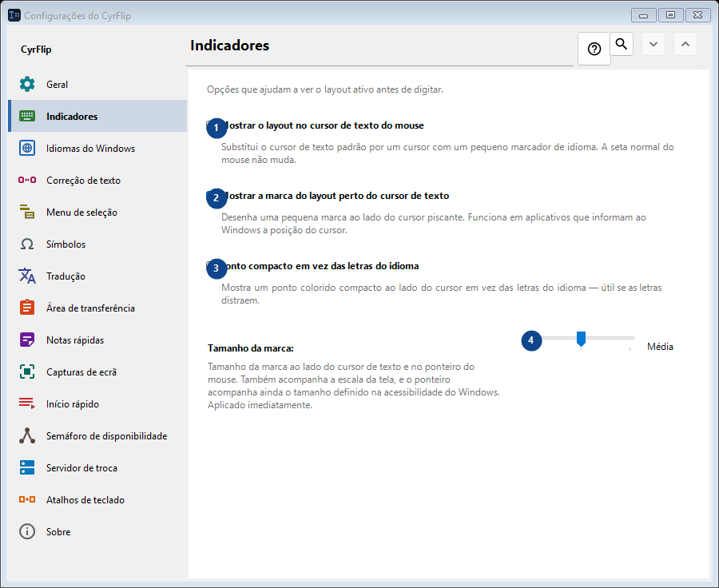The image size is (719, 588).
Task: Click the Indicadores page heading
Action: [x=230, y=46]
